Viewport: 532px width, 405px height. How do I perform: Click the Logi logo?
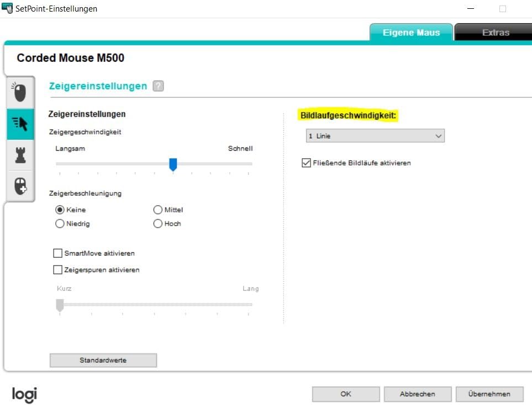pos(24,395)
